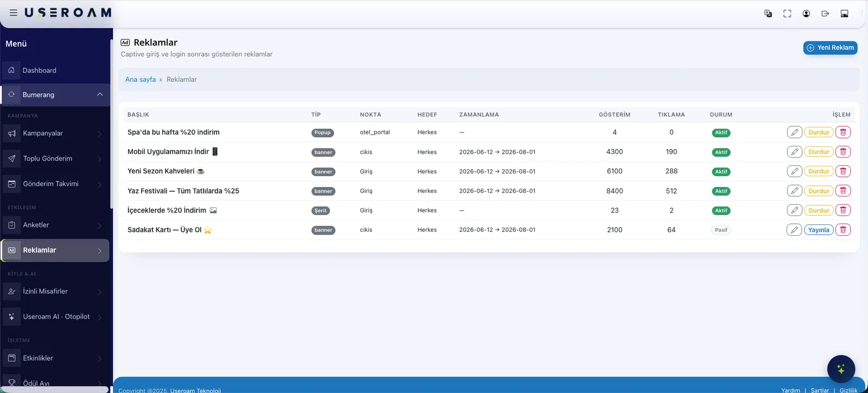This screenshot has width=868, height=393.
Task: Click the Toplu Gönderim paper plane icon
Action: coord(11,158)
